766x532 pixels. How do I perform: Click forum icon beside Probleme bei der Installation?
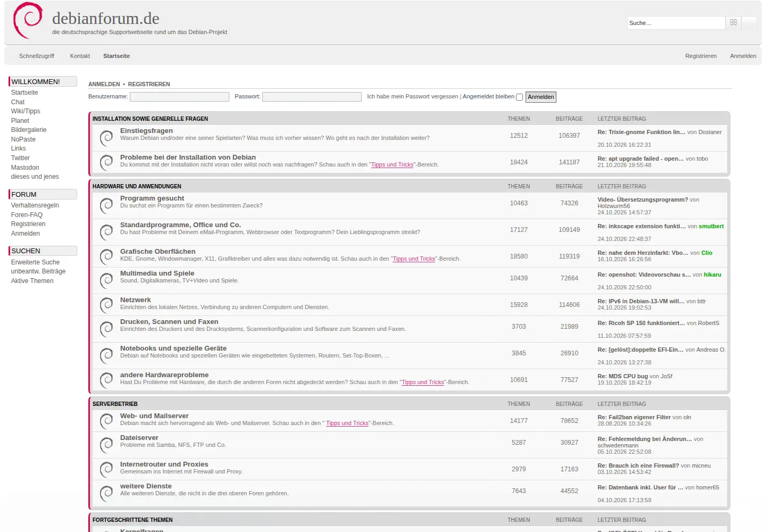tap(106, 162)
